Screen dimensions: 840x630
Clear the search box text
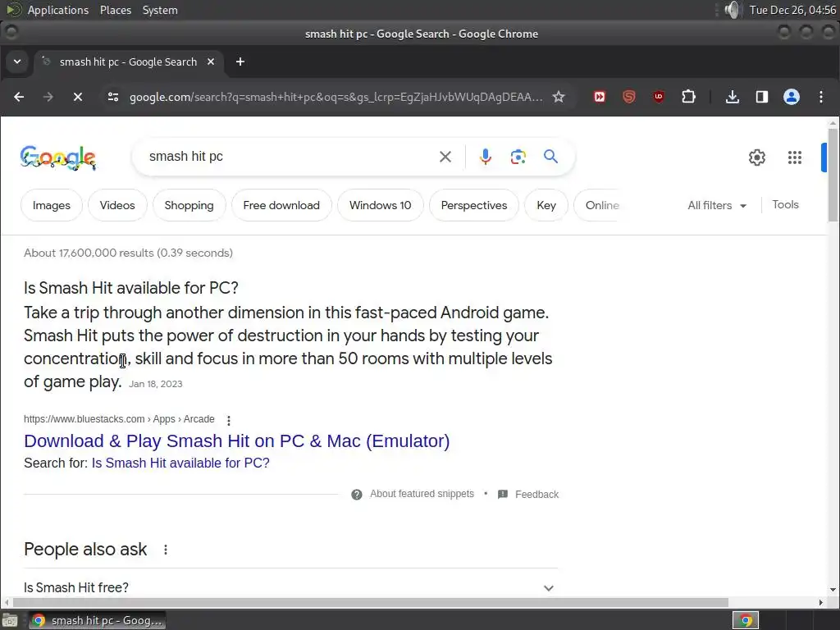point(445,157)
